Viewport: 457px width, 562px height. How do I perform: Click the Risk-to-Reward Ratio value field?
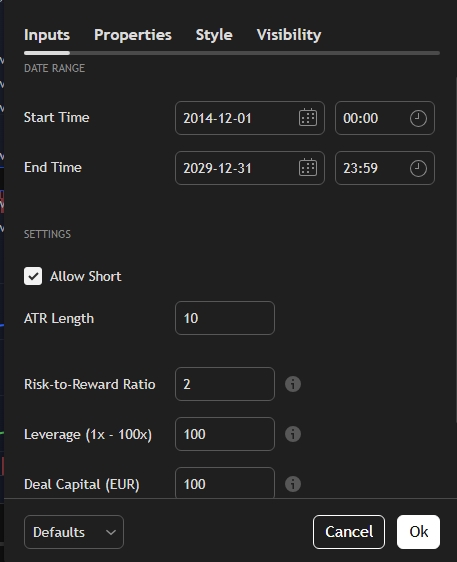(225, 384)
